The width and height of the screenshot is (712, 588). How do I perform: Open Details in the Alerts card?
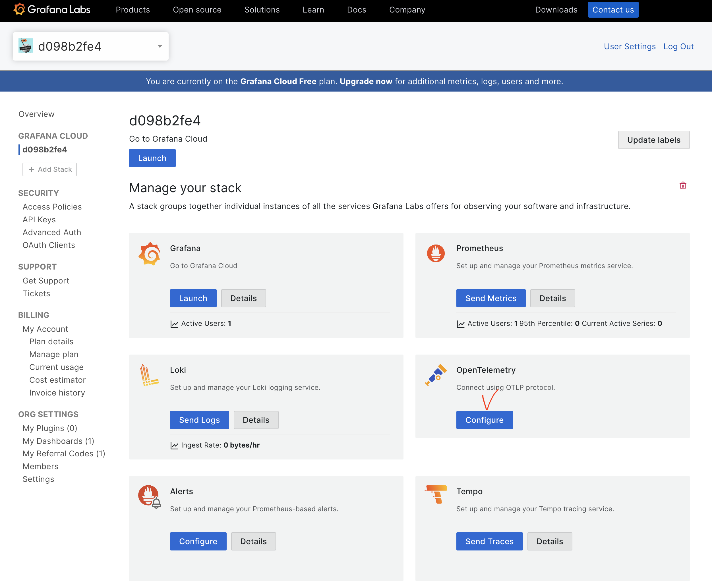coord(253,541)
